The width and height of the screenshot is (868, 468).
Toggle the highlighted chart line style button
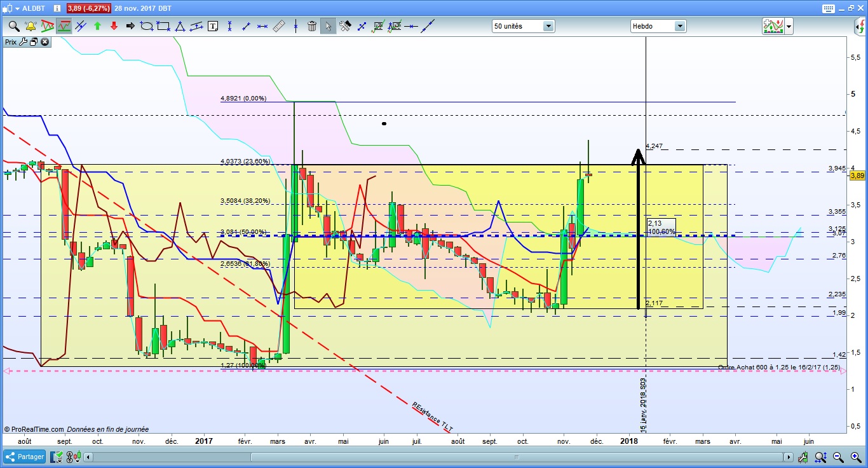64,26
